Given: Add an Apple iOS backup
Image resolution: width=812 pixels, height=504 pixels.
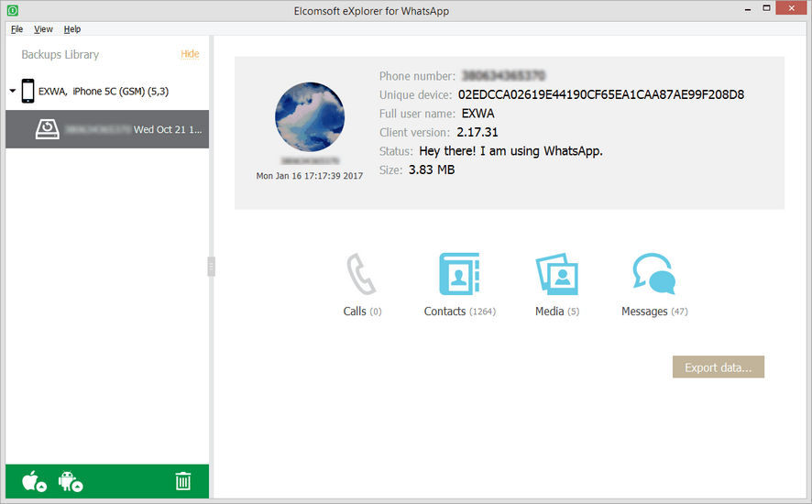Looking at the screenshot, I should (34, 481).
